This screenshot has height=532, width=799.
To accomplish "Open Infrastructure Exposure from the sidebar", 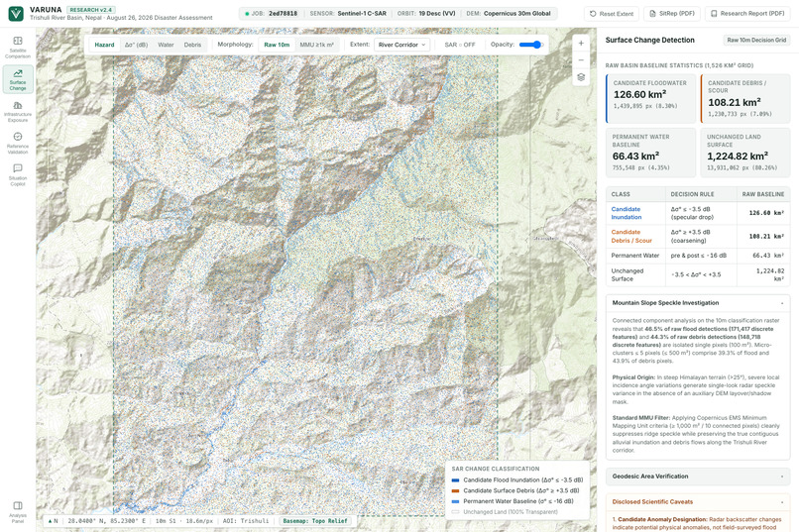I will (18, 112).
